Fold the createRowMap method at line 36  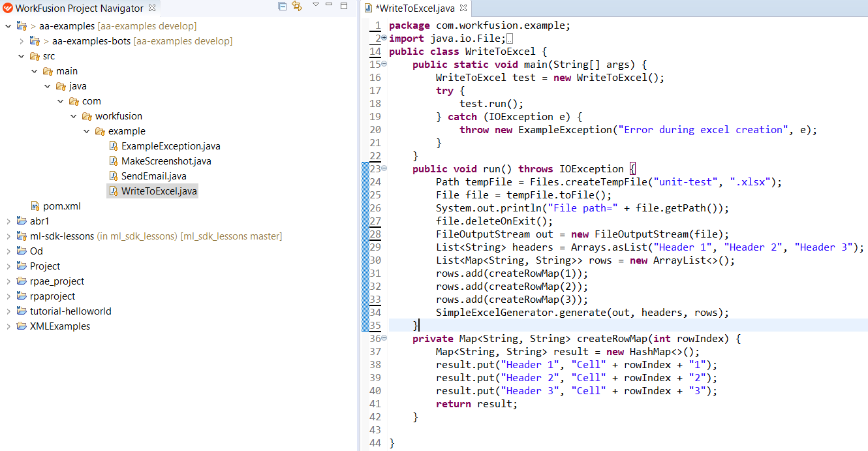pyautogui.click(x=384, y=338)
